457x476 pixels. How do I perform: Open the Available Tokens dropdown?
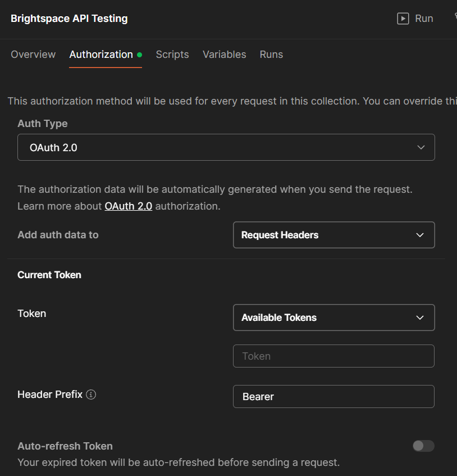click(333, 318)
